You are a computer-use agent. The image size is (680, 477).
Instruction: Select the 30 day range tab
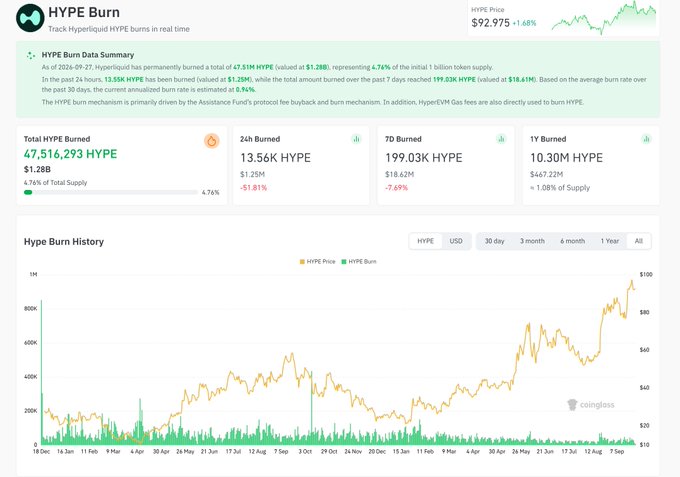click(x=494, y=241)
